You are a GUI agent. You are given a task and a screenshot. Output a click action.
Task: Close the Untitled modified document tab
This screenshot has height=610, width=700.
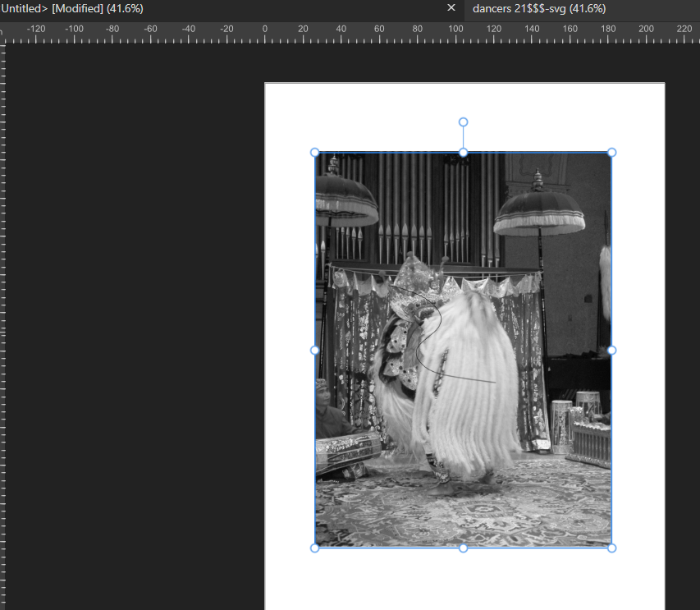pos(451,10)
